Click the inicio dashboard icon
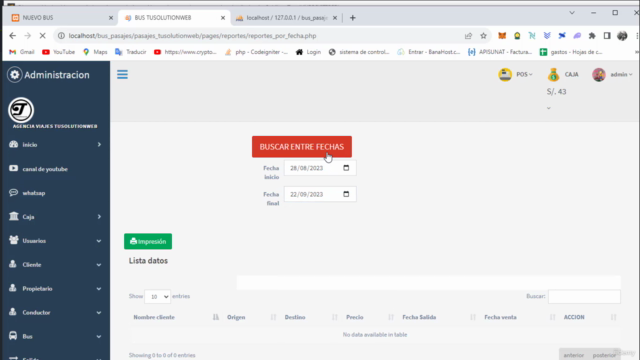Image resolution: width=640 pixels, height=360 pixels. [13, 144]
